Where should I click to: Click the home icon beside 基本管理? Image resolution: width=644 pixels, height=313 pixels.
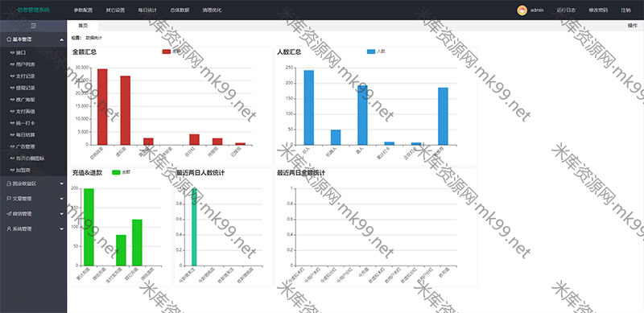(x=9, y=39)
